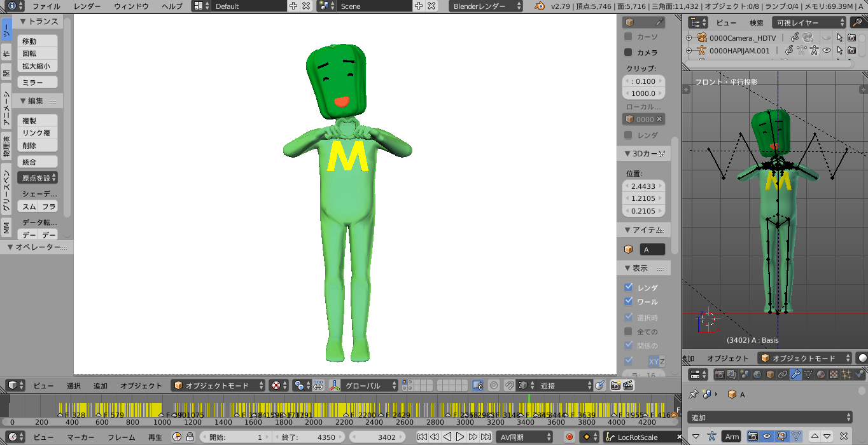Click the OpenGL render image camera icon
868x445 pixels.
[615, 385]
